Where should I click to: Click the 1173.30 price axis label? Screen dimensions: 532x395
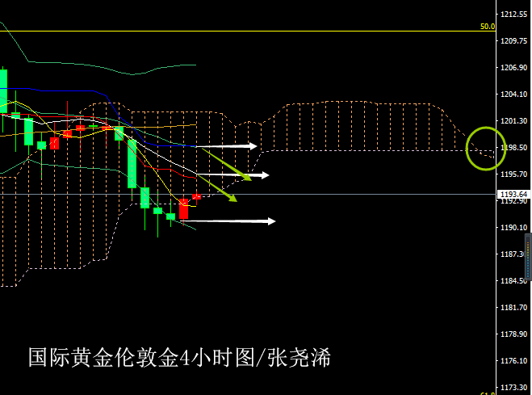click(x=514, y=387)
